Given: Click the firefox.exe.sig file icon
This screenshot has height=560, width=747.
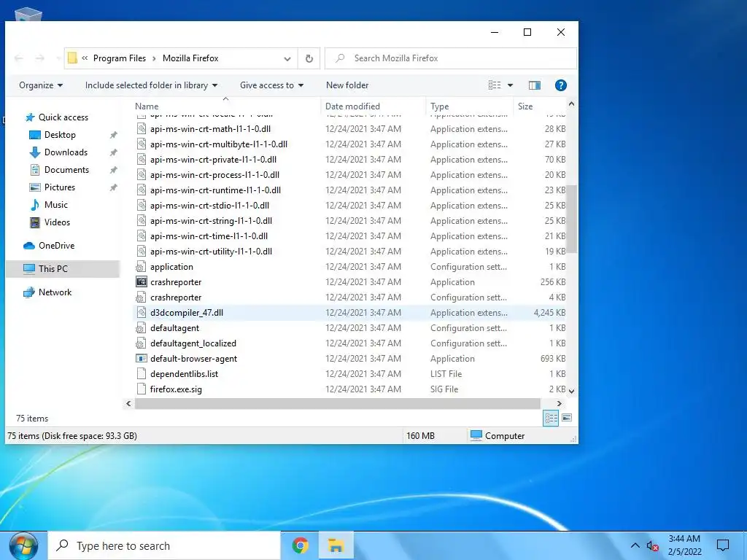Looking at the screenshot, I should tap(141, 389).
